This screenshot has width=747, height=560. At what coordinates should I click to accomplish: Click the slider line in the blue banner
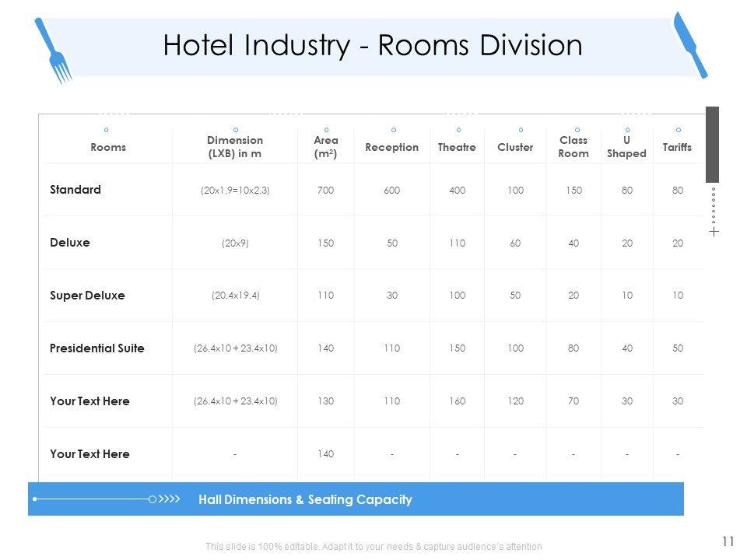click(92, 499)
